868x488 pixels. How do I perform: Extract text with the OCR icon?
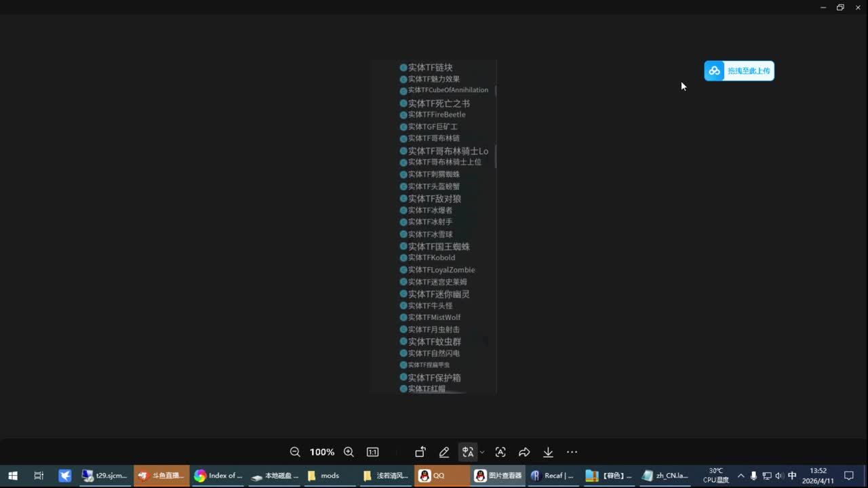(x=500, y=452)
